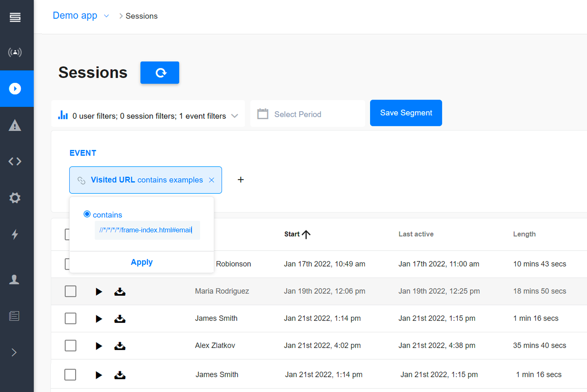Open the live users sidebar icon
The height and width of the screenshot is (392, 587).
(x=15, y=52)
